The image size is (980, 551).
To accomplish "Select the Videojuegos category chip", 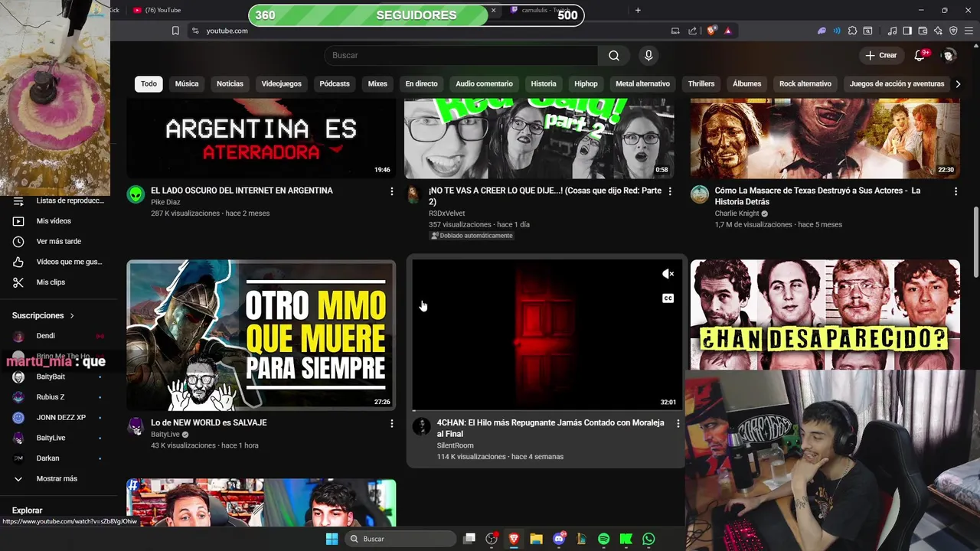I will click(x=282, y=83).
